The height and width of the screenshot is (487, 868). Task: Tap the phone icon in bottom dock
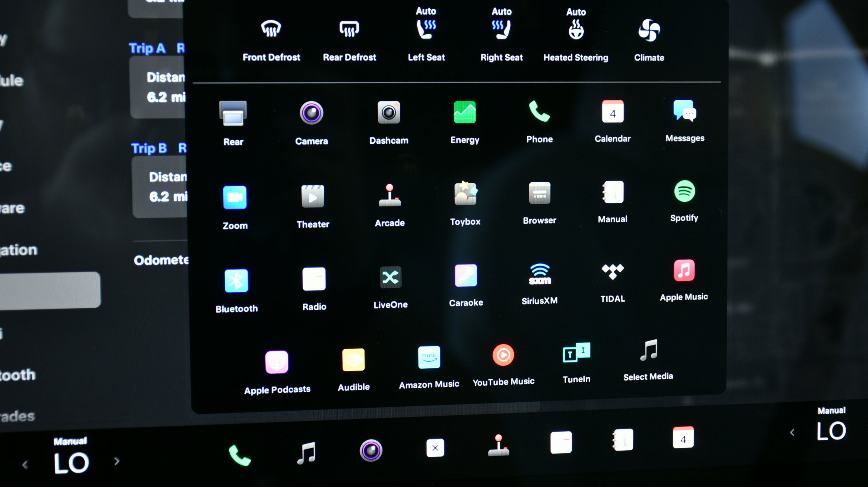pyautogui.click(x=240, y=456)
